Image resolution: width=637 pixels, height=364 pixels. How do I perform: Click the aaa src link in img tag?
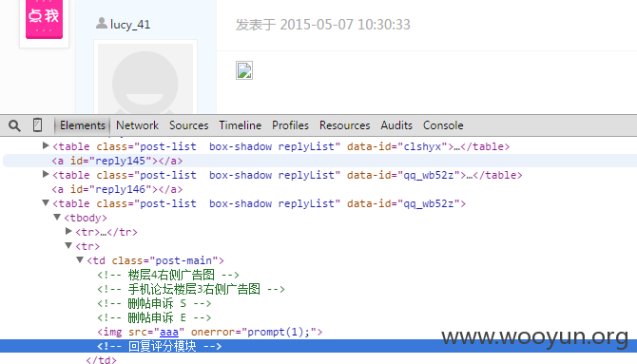(169, 332)
